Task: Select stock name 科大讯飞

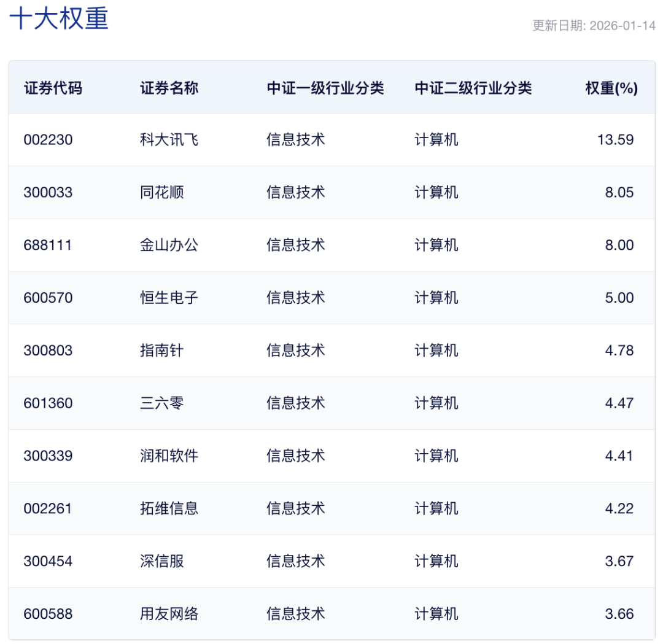Action: pyautogui.click(x=169, y=139)
